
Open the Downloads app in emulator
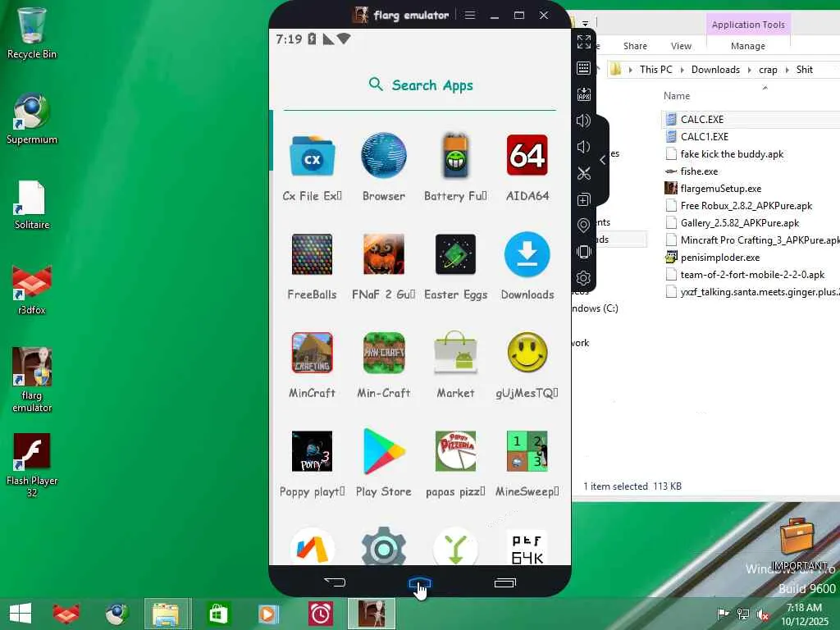[x=527, y=254]
